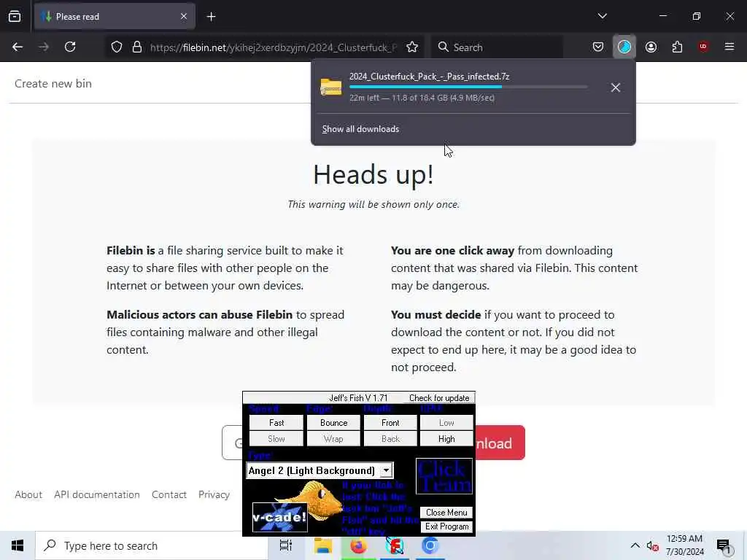Set edge behavior to Bounce
The width and height of the screenshot is (747, 560).
[333, 423]
